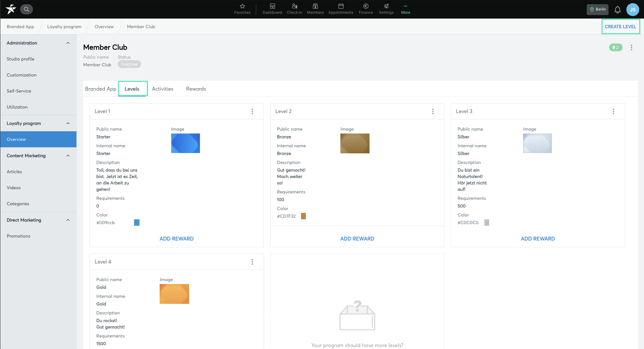Click the #C0C0C0 silver color swatch
The width and height of the screenshot is (644, 349).
pyautogui.click(x=487, y=223)
